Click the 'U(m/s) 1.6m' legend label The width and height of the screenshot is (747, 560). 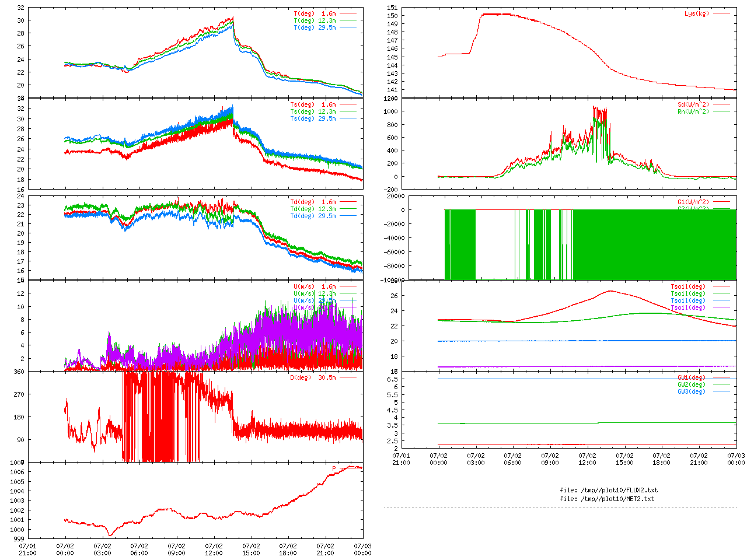point(315,286)
